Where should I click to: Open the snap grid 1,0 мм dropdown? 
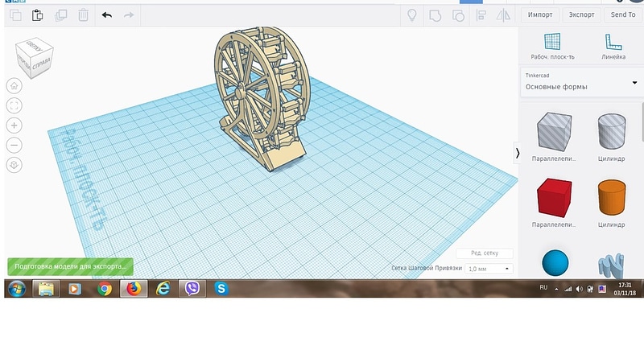coord(489,269)
